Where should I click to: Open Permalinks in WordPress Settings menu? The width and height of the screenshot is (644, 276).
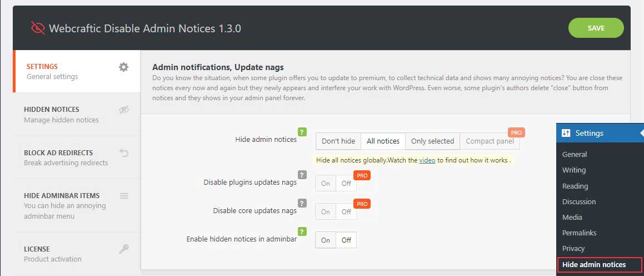(x=579, y=233)
